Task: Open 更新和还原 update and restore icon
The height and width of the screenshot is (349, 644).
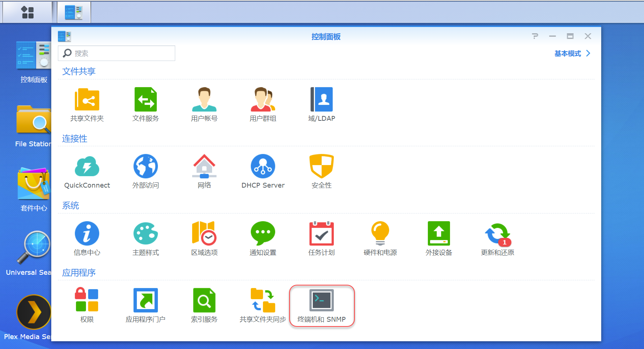Action: point(498,234)
